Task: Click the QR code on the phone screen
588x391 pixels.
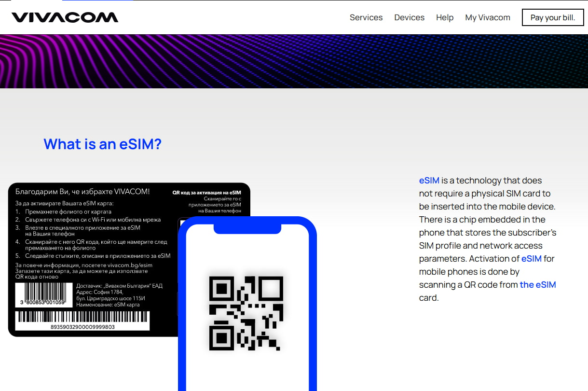Action: (x=246, y=313)
